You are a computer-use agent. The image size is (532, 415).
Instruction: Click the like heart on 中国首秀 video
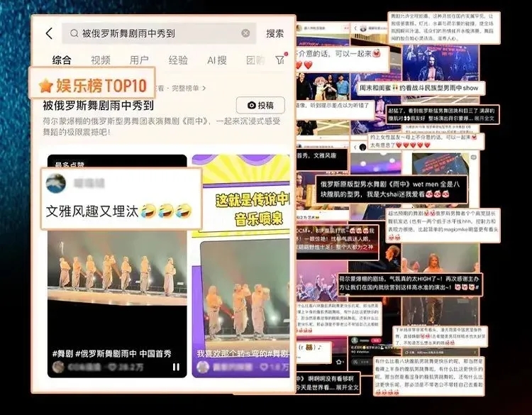[x=112, y=367]
